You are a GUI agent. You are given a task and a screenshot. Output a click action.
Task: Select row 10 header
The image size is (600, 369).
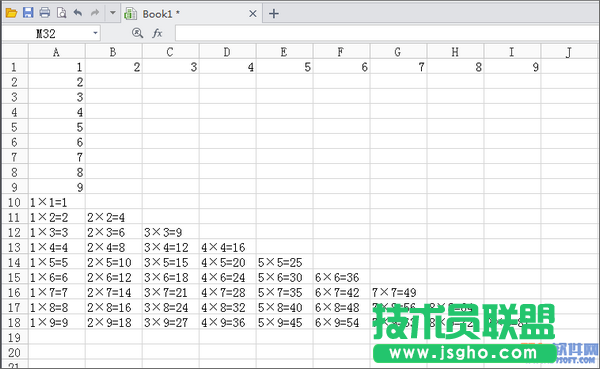click(x=15, y=202)
